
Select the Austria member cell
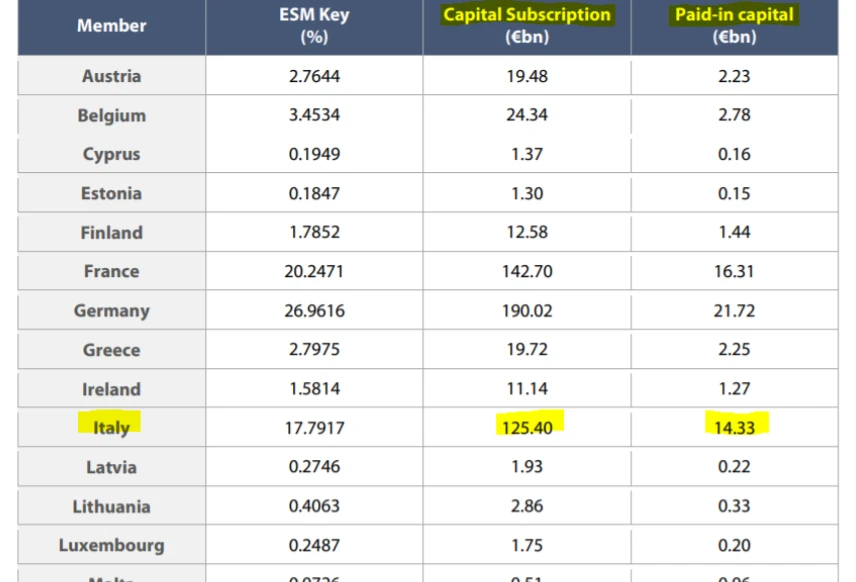111,76
